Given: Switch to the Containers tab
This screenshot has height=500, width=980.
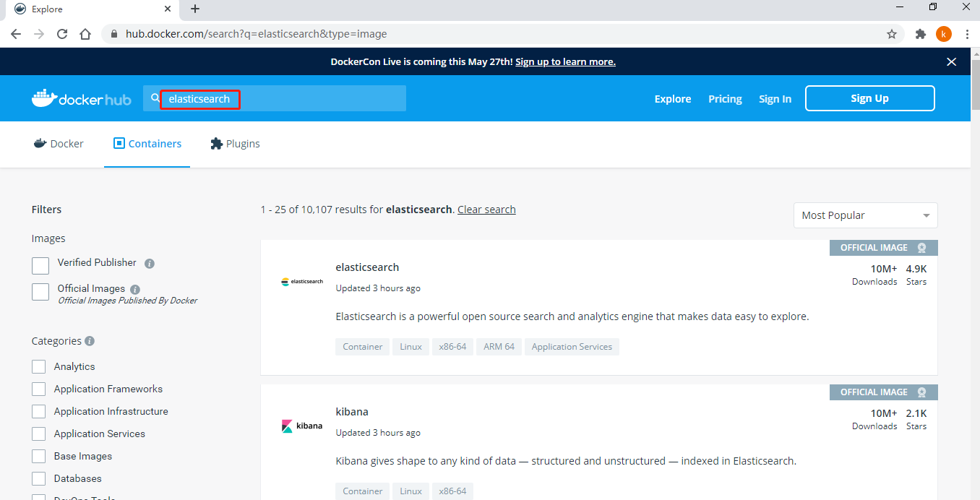Looking at the screenshot, I should (147, 144).
